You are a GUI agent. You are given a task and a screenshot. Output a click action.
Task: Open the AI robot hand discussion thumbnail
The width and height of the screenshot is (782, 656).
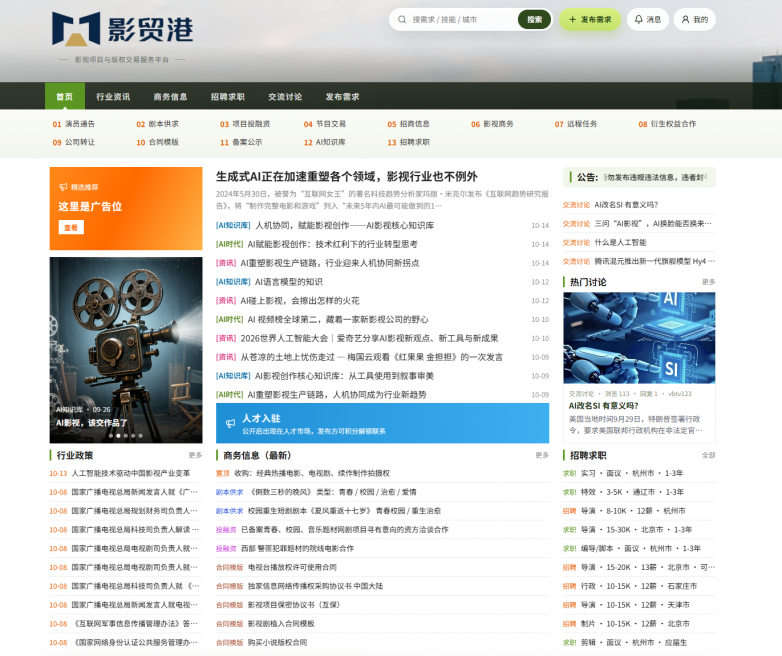pos(639,338)
